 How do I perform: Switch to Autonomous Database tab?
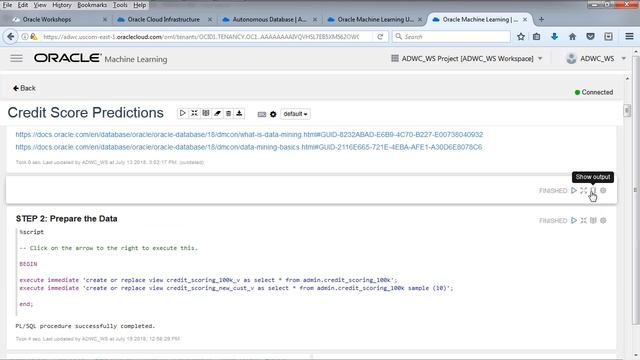click(269, 20)
